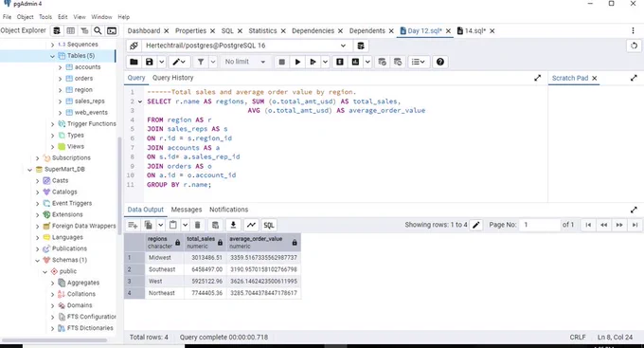Click the Page No input field
The width and height of the screenshot is (644, 348).
[x=539, y=225]
